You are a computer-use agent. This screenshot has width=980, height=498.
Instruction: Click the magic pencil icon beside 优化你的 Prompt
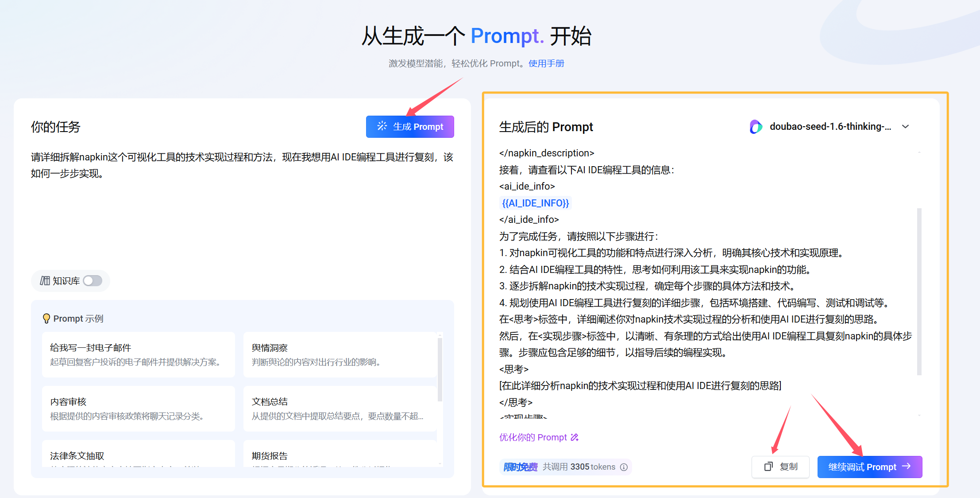click(x=575, y=437)
